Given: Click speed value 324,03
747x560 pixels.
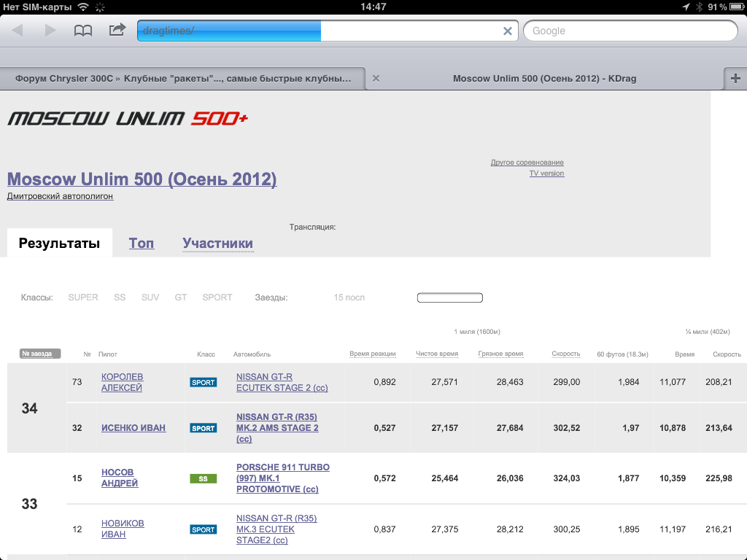Looking at the screenshot, I should click(x=566, y=478).
